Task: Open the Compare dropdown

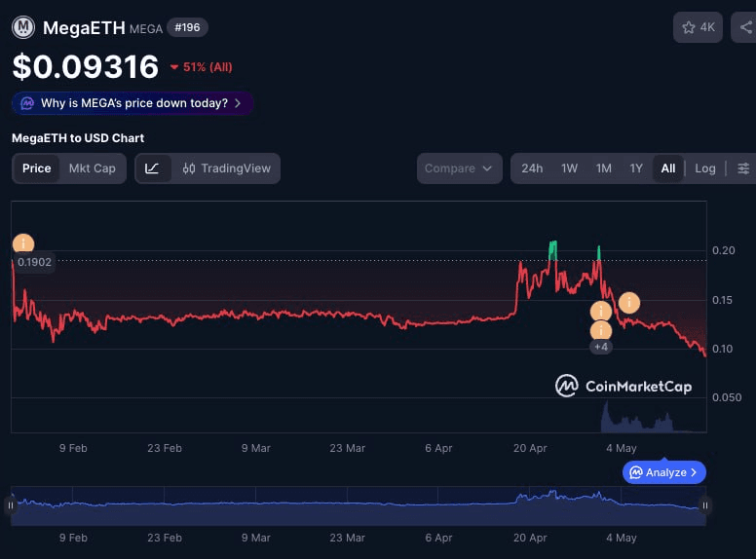Action: [459, 168]
